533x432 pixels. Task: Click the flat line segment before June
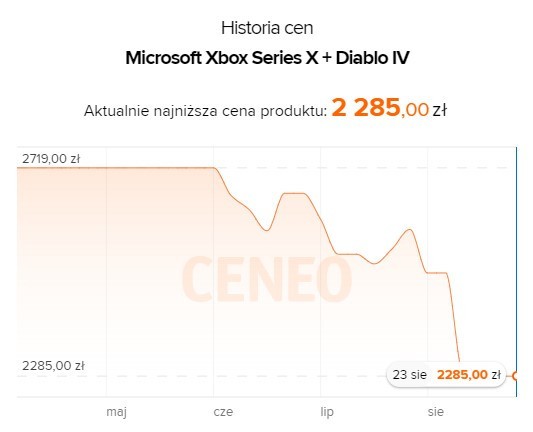pos(116,168)
